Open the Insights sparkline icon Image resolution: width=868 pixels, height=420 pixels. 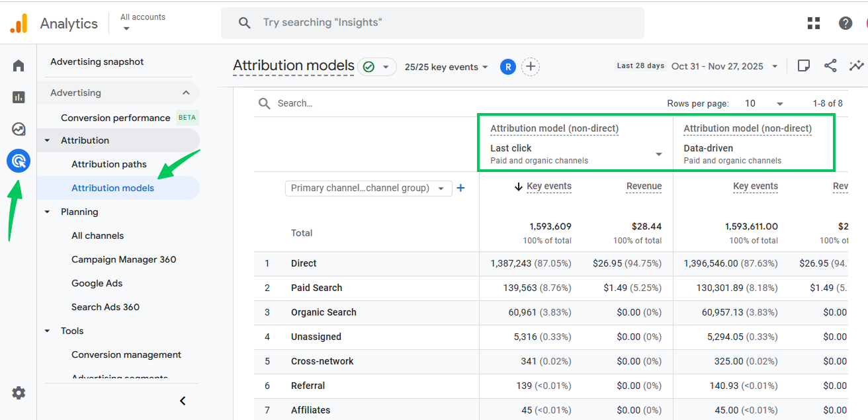pyautogui.click(x=857, y=66)
